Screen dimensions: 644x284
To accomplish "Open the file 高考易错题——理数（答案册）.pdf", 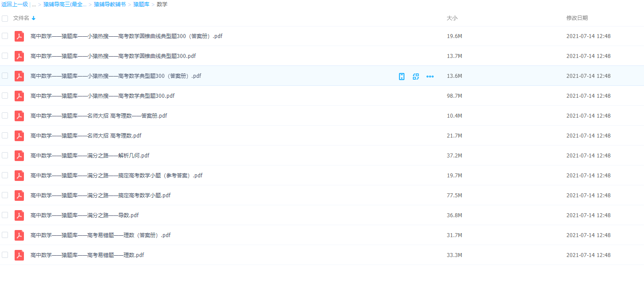I will [101, 235].
